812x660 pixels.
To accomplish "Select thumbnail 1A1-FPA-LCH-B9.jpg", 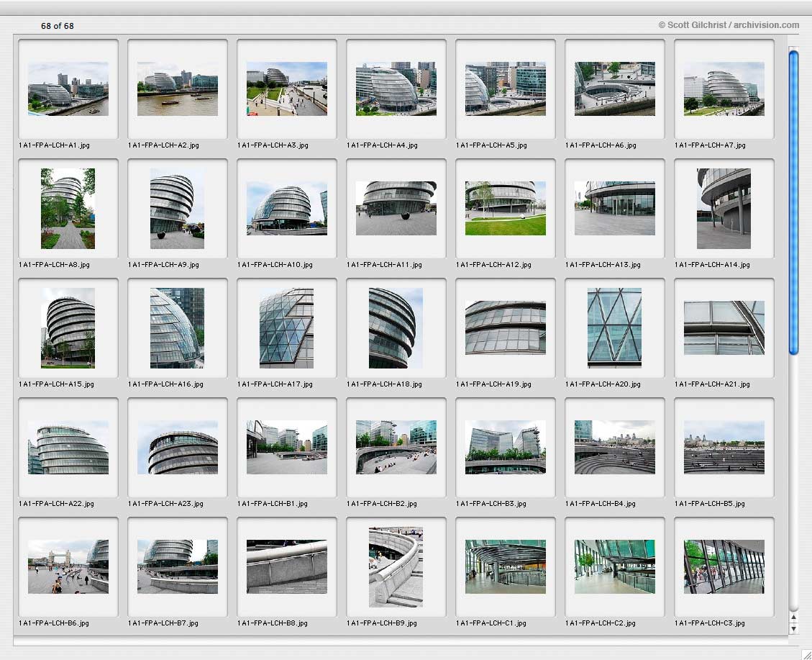I will coord(396,566).
